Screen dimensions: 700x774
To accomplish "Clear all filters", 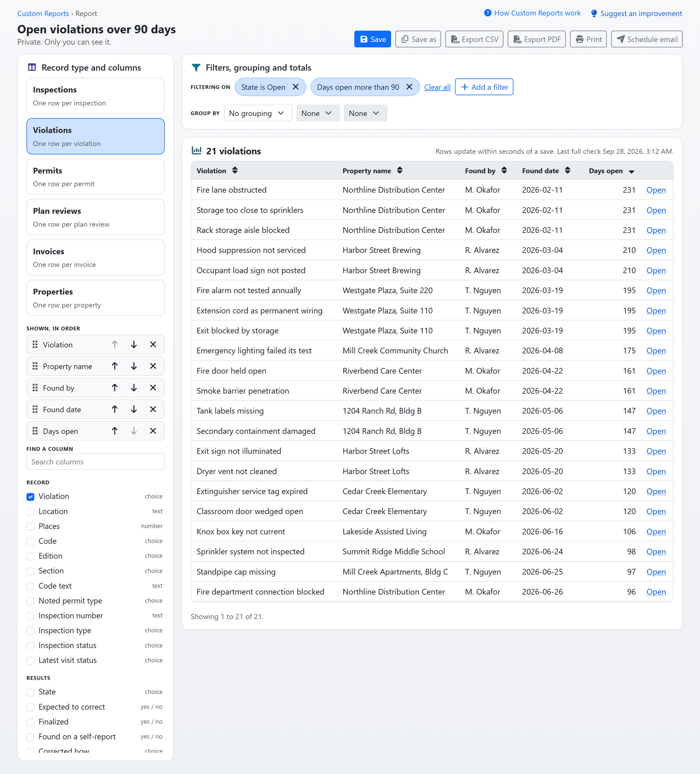I will coord(437,87).
